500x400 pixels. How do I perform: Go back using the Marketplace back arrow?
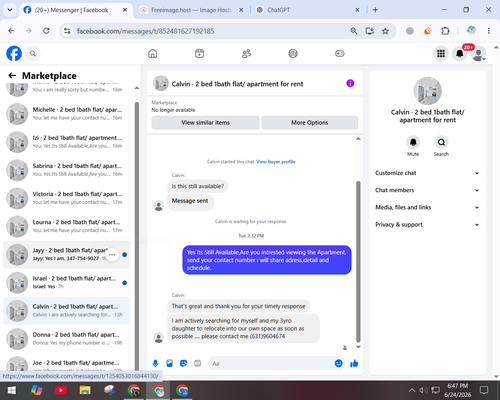tap(12, 76)
